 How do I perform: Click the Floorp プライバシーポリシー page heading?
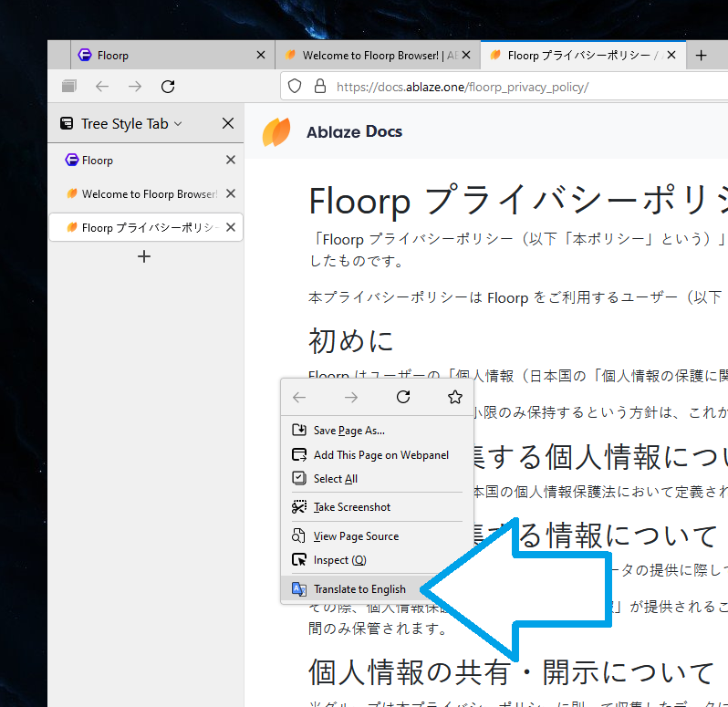[x=517, y=201]
